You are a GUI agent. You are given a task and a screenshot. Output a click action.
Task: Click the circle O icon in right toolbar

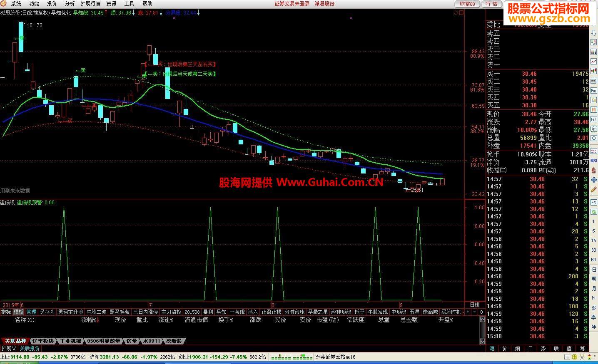(594, 138)
